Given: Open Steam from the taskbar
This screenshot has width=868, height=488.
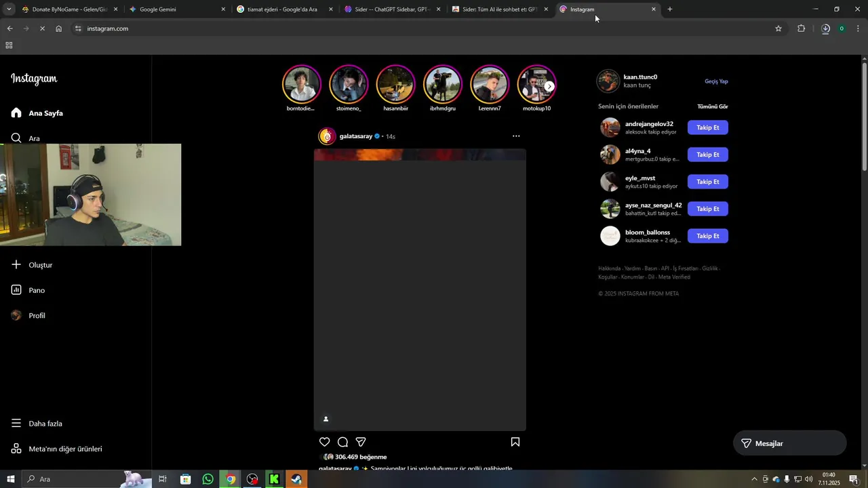Looking at the screenshot, I should click(x=296, y=479).
